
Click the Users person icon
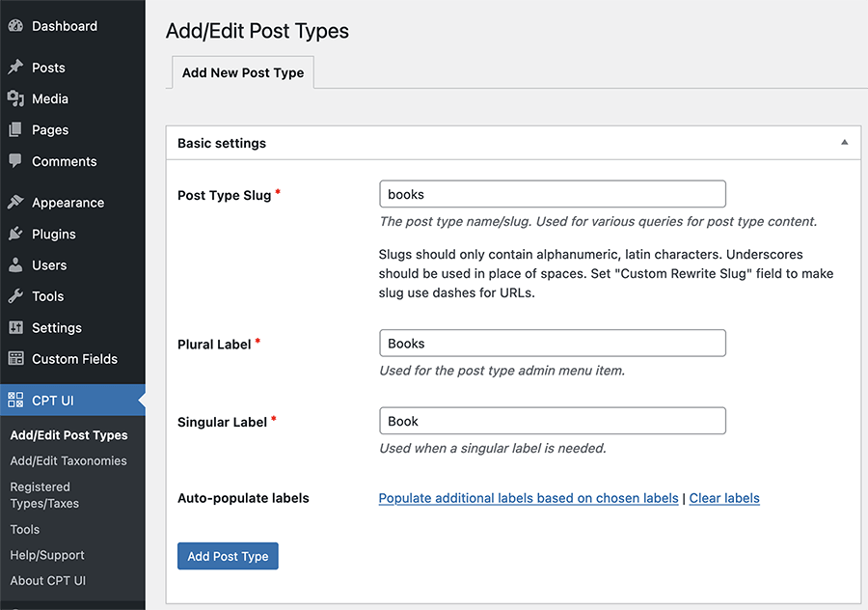click(x=15, y=264)
